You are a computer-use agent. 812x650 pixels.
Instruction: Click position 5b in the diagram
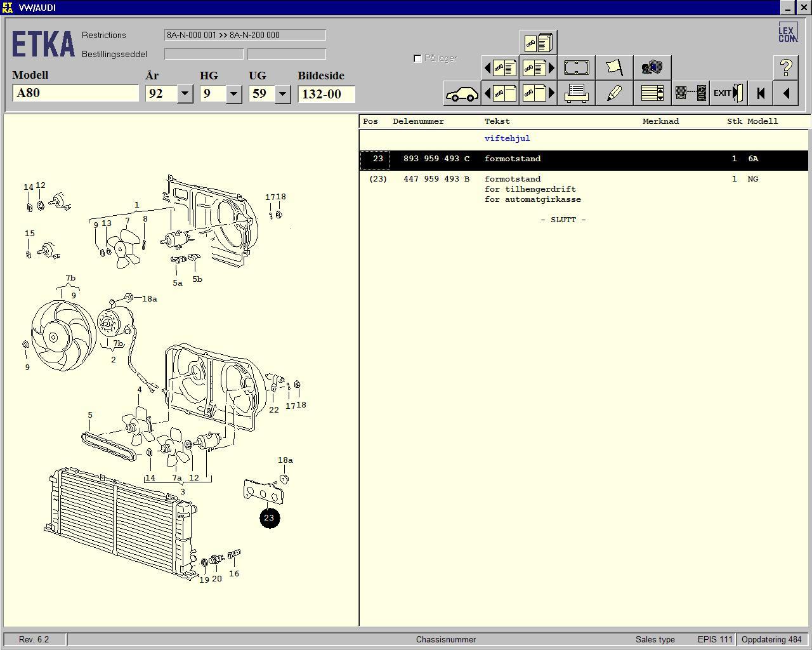click(197, 279)
